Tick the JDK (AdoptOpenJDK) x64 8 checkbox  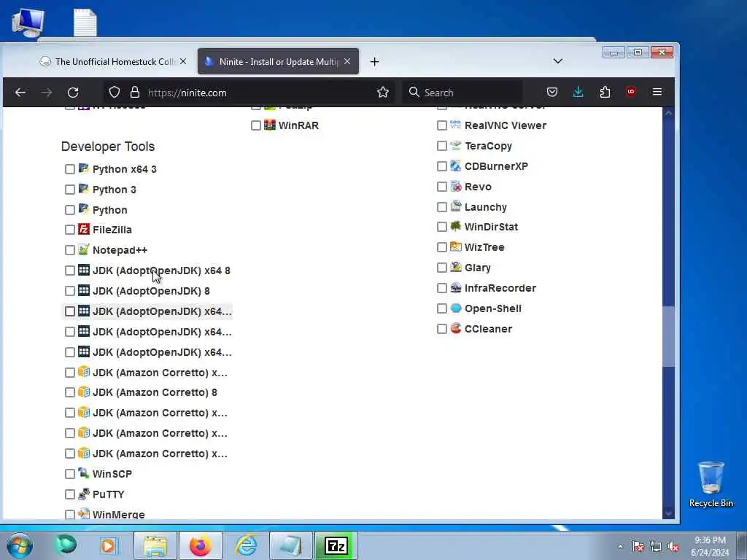coord(70,271)
